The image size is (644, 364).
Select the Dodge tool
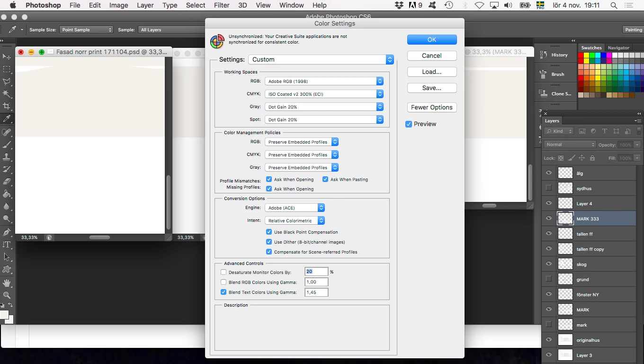7,218
